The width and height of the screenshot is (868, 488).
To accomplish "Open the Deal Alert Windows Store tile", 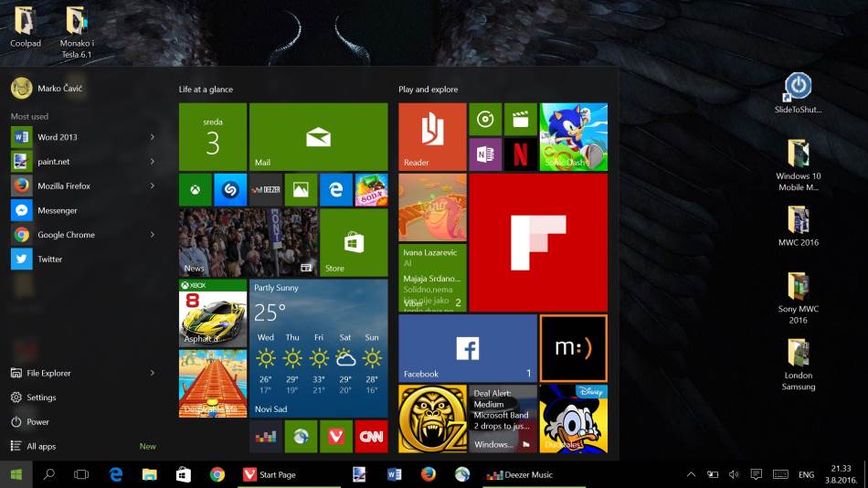I will click(503, 419).
